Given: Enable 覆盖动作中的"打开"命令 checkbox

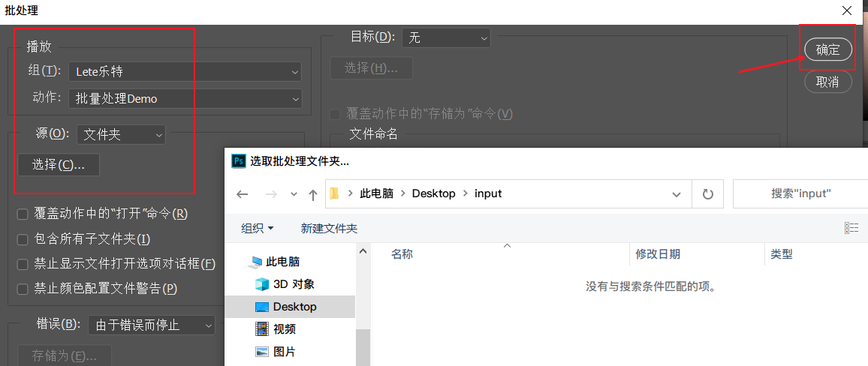Looking at the screenshot, I should pyautogui.click(x=23, y=214).
